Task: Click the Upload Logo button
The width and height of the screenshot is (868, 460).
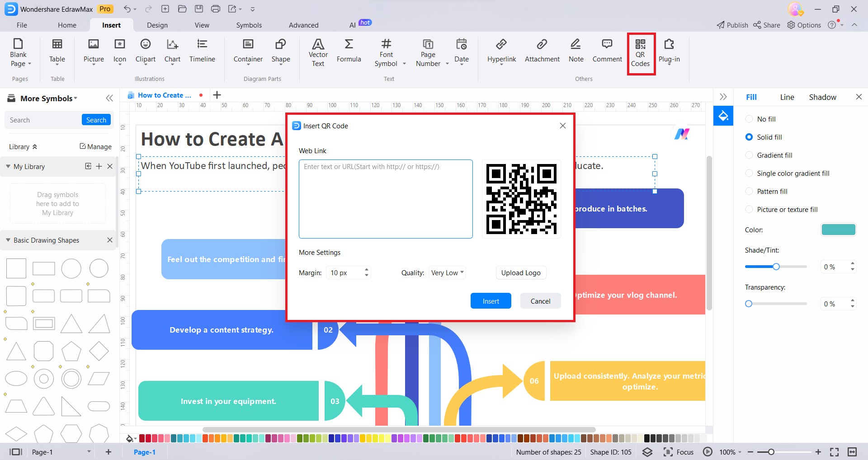Action: click(521, 273)
